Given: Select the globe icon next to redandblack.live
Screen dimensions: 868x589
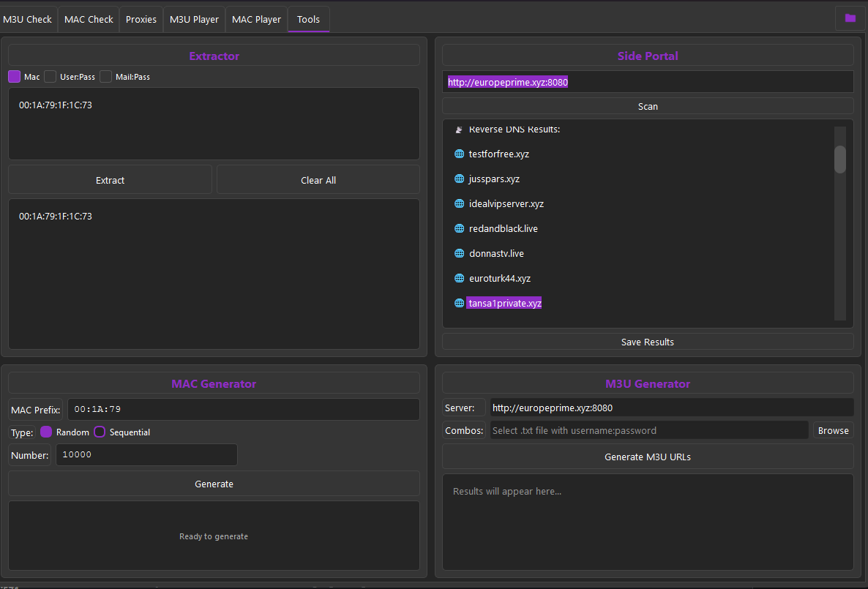Looking at the screenshot, I should coord(458,228).
